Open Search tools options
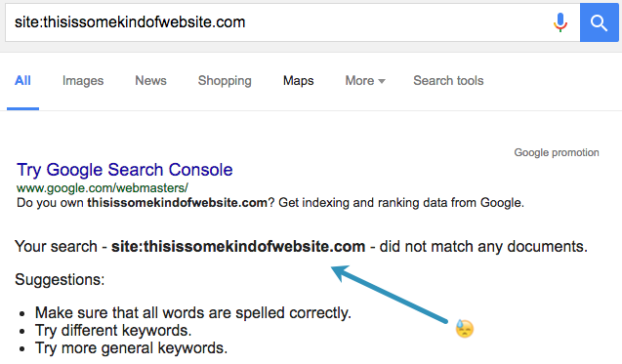Viewport: 622px width, 364px height. coord(448,80)
